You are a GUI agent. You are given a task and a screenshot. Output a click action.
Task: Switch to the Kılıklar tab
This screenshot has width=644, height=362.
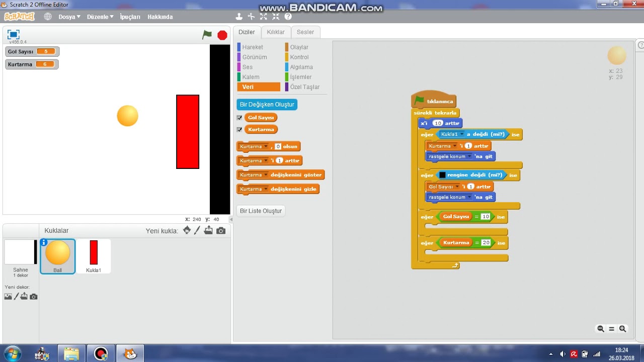click(x=276, y=32)
